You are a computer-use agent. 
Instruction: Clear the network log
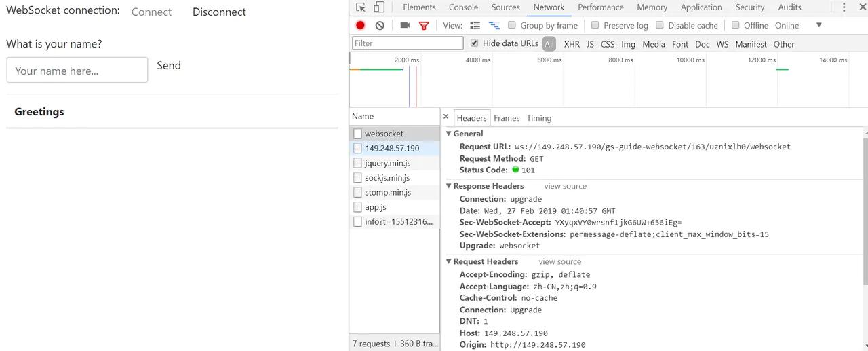click(380, 25)
